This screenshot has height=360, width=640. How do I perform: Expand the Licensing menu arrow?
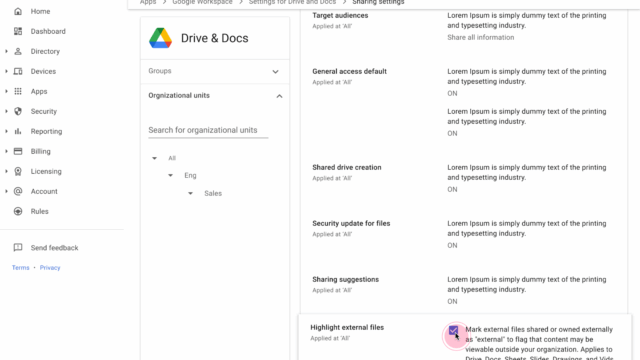coord(6,171)
